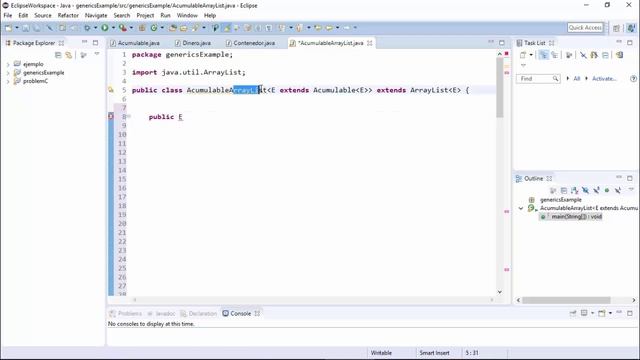The height and width of the screenshot is (360, 640).
Task: Click the All link in Task List
Action: [x=577, y=78]
